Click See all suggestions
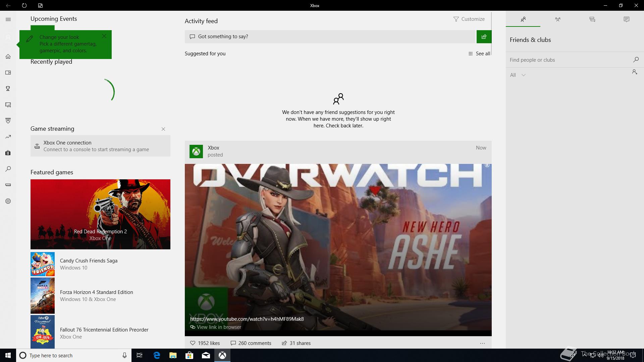 [479, 54]
